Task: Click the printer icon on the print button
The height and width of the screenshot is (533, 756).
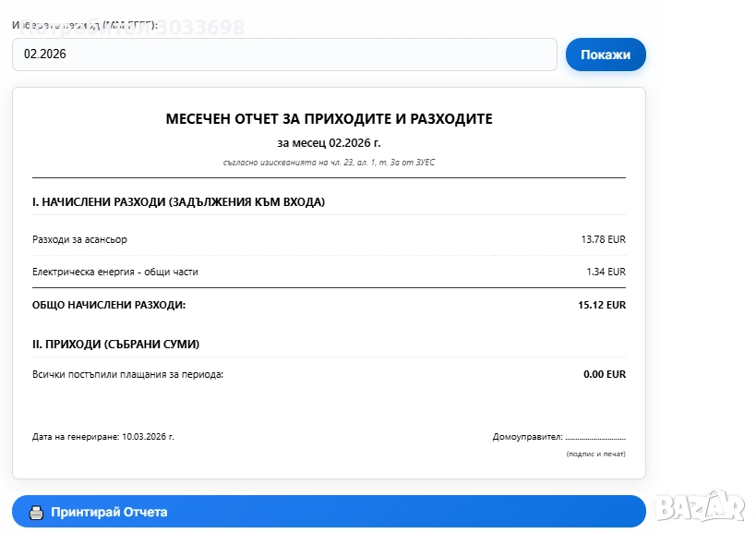Action: point(36,512)
